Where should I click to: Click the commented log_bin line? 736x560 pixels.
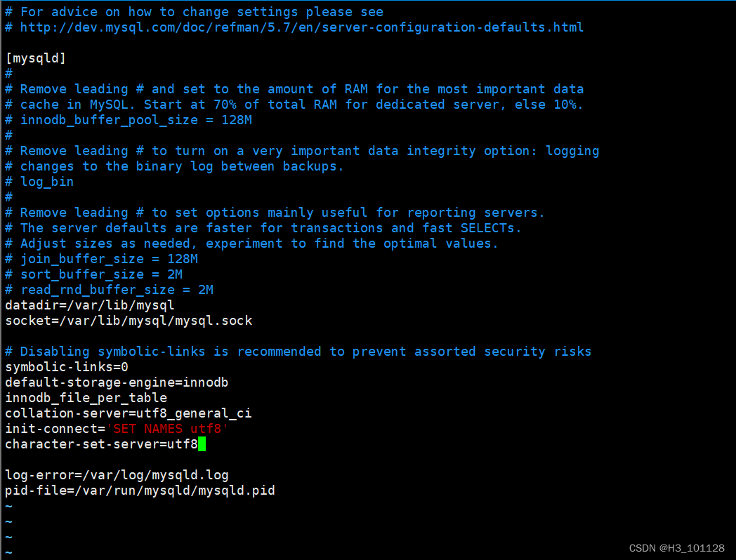pos(39,182)
